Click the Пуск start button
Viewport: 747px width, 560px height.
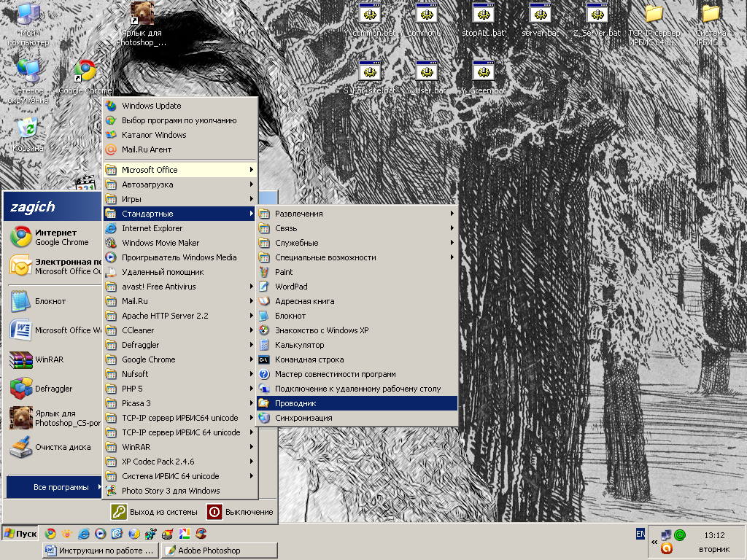(20, 533)
